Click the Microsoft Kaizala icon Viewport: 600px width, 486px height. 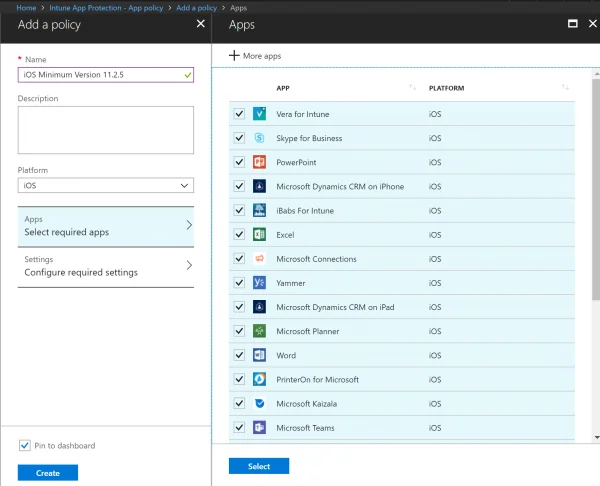(x=259, y=403)
